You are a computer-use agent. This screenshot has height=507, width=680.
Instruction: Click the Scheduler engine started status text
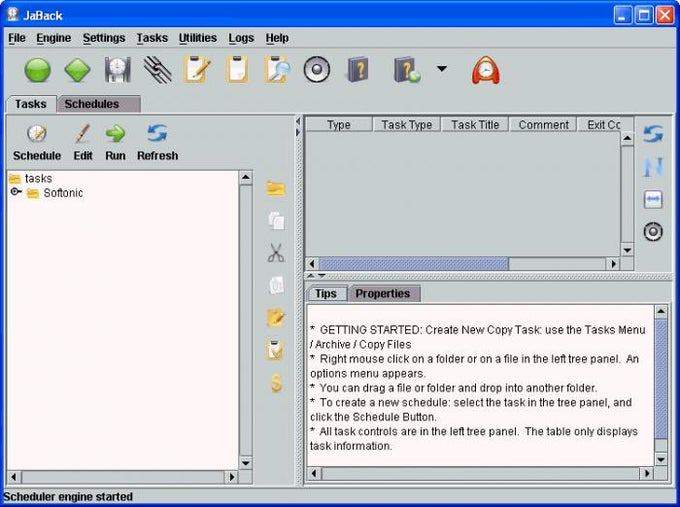68,497
